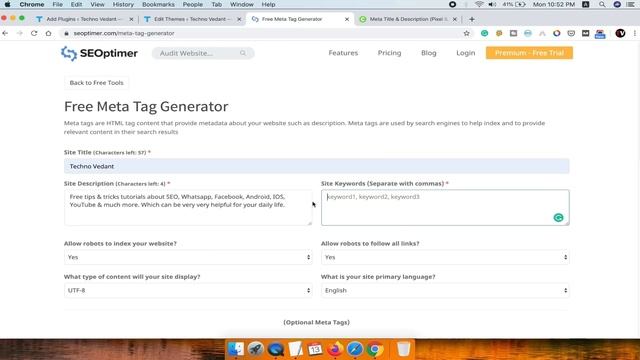Open the Edit menu
This screenshot has width=640, height=360.
point(76,4)
